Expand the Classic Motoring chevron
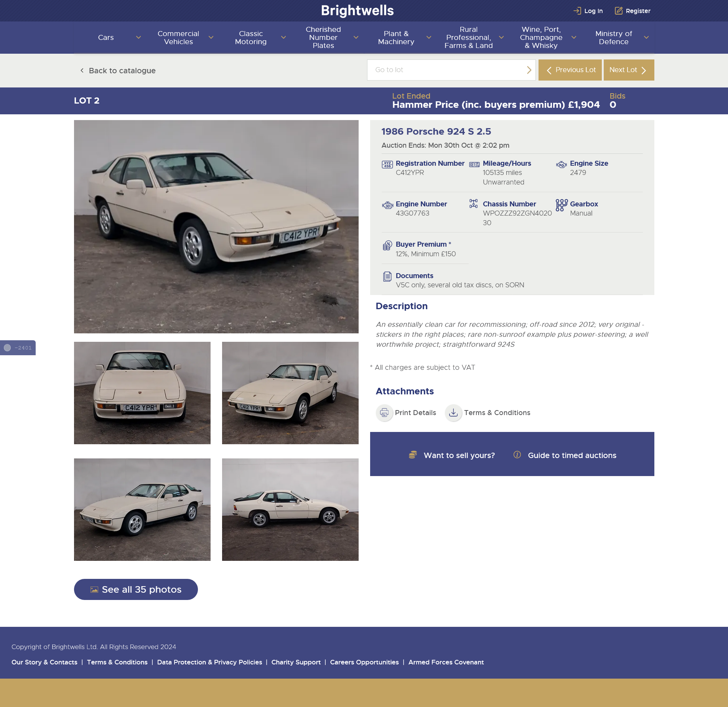This screenshot has height=707, width=728. pyautogui.click(x=283, y=38)
